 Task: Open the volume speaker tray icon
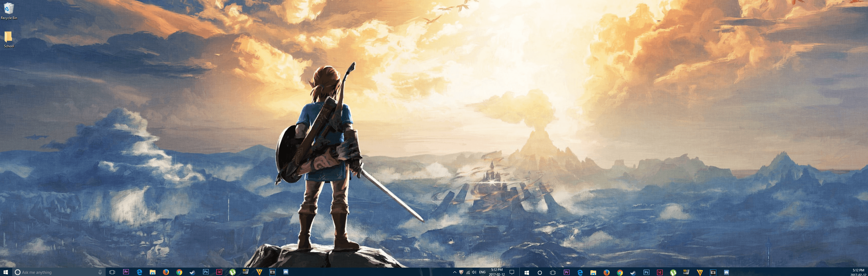(x=474, y=272)
